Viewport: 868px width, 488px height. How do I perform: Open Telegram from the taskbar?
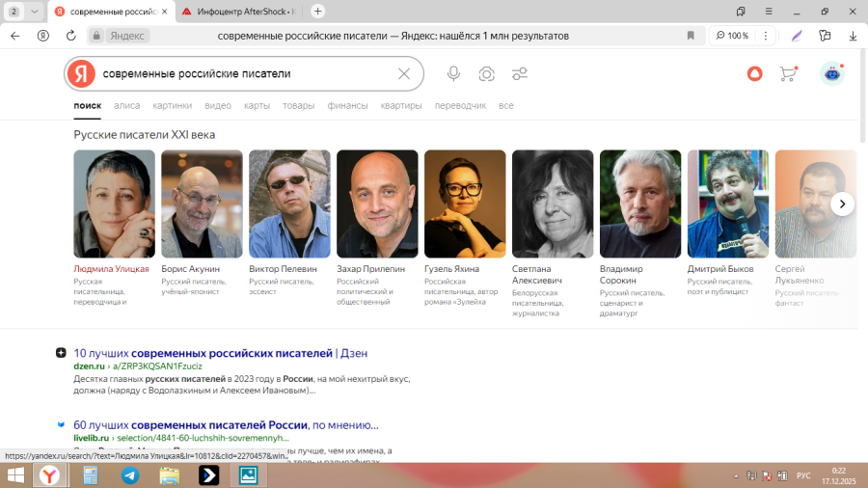129,474
